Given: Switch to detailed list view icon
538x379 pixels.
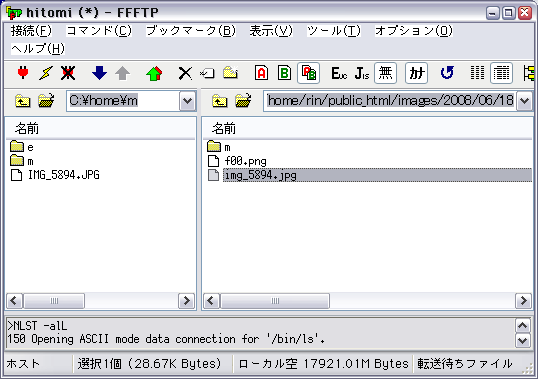Looking at the screenshot, I should (502, 73).
